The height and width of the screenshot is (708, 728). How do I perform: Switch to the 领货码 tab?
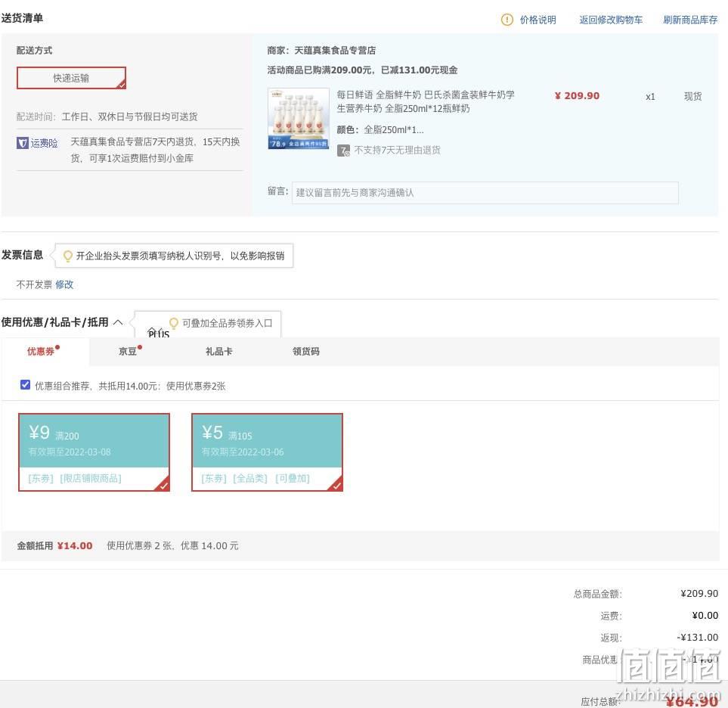[306, 351]
